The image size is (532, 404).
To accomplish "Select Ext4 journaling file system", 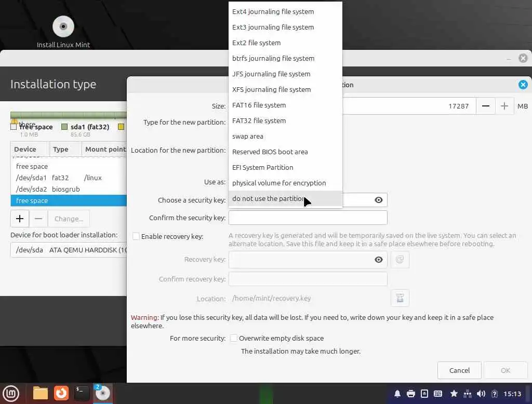I will point(285,11).
